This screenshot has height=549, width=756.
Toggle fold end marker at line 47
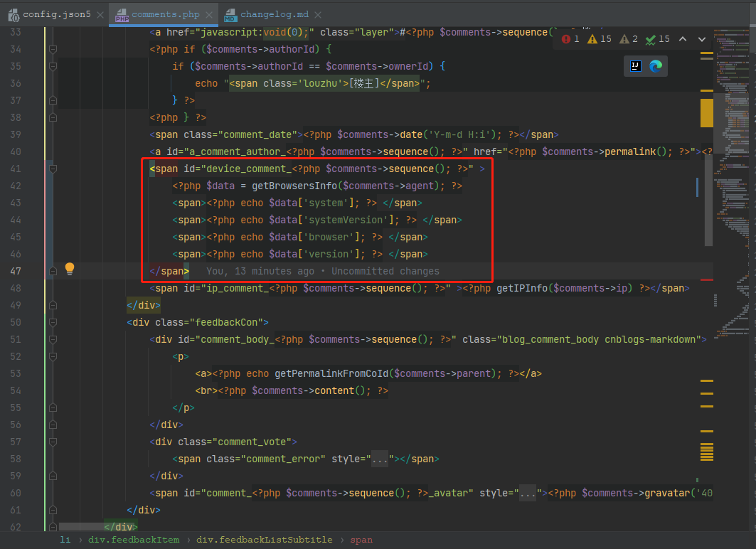[53, 271]
